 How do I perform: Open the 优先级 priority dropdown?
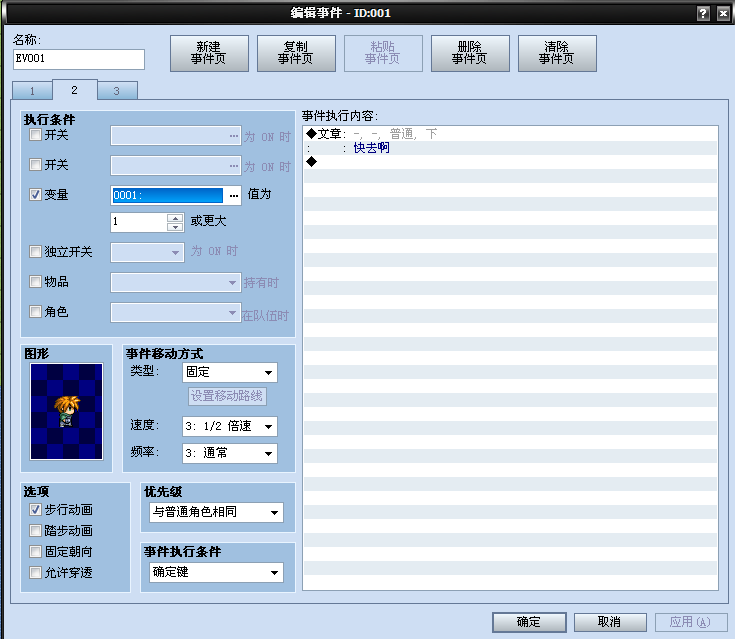[217, 512]
